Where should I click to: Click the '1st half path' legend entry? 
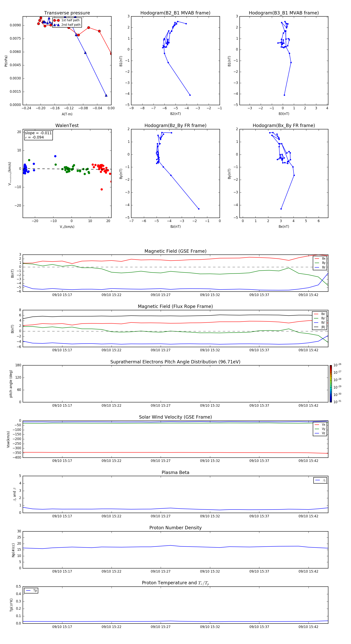tap(67, 20)
